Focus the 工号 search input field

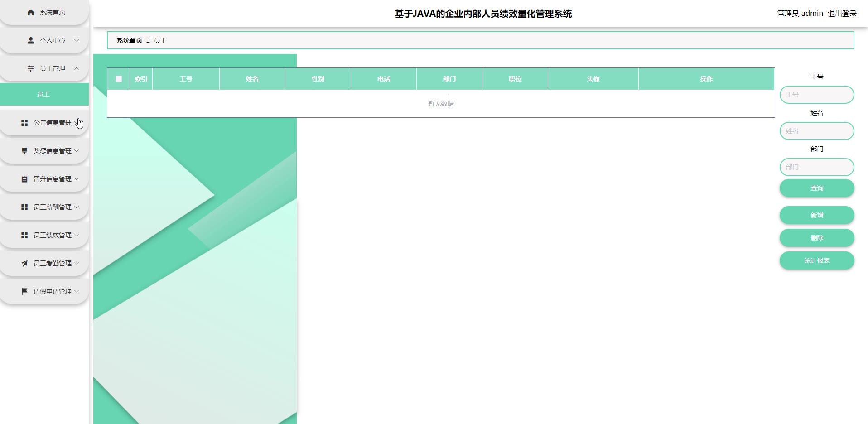tap(817, 95)
